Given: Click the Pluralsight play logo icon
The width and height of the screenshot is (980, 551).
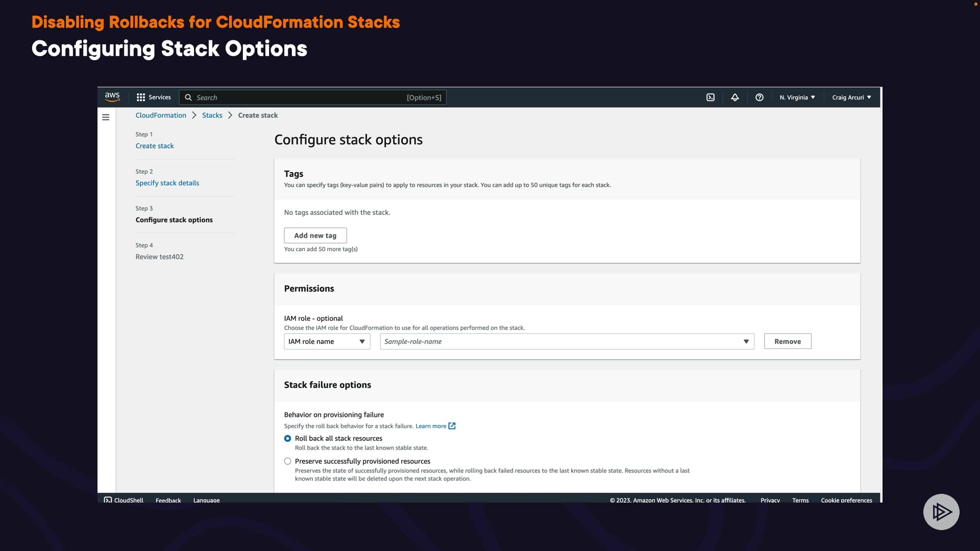Looking at the screenshot, I should click(941, 512).
